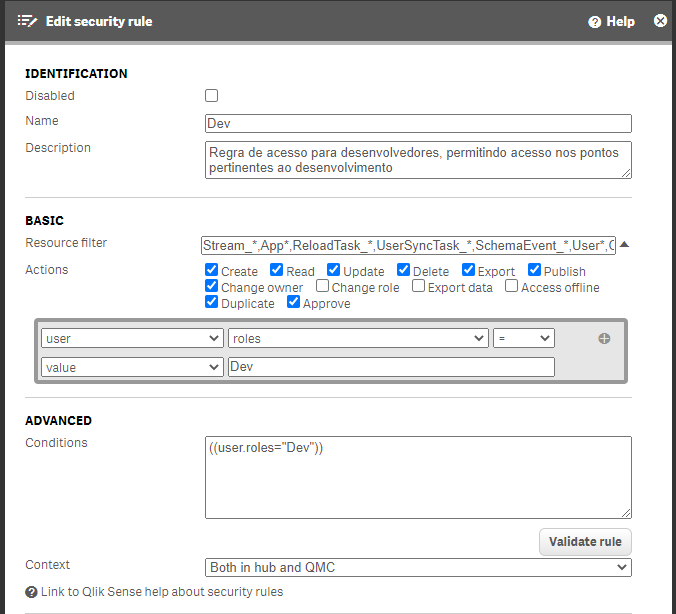
Task: Open the equals operator dropdown
Action: click(523, 339)
